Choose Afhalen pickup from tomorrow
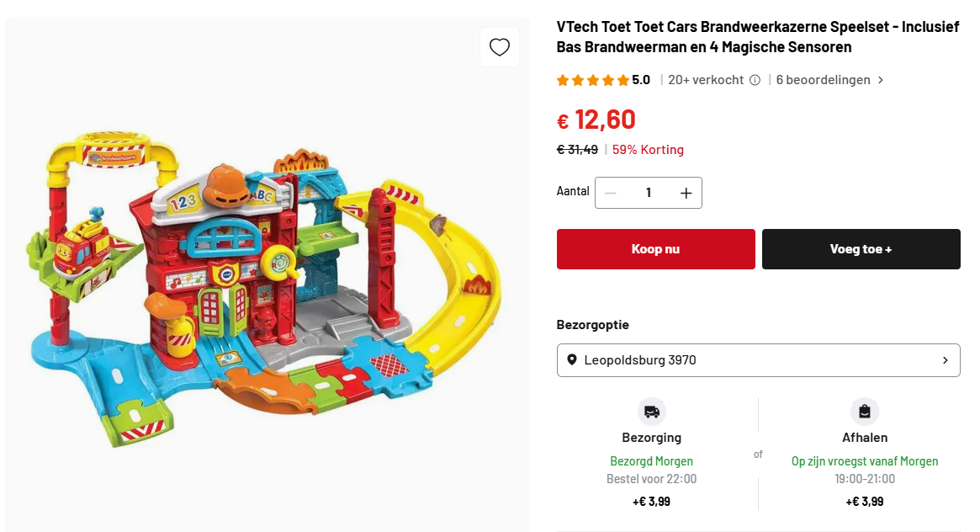 865,461
